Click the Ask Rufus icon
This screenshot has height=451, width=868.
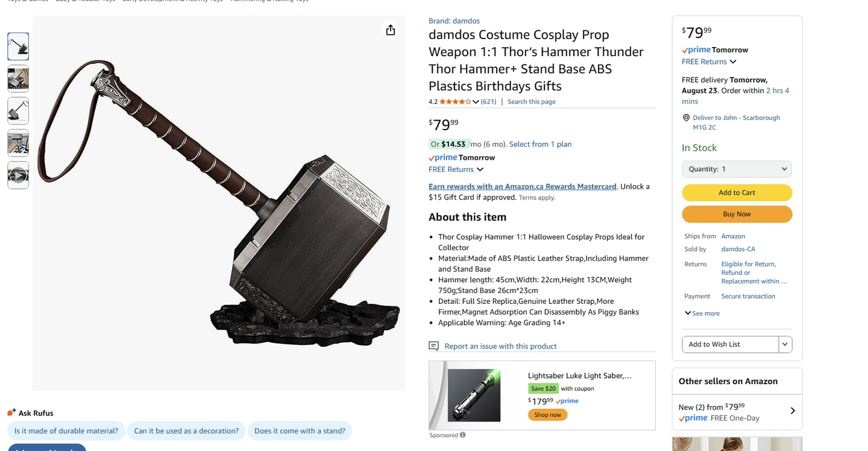[11, 412]
